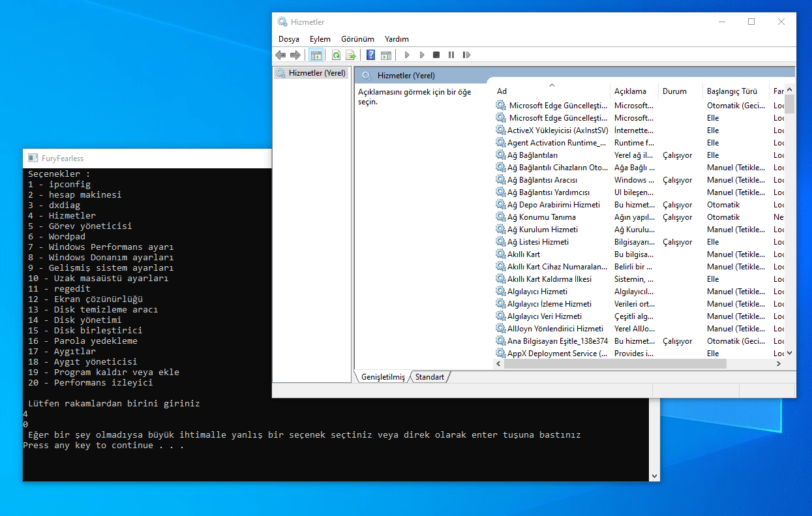The width and height of the screenshot is (812, 516).
Task: Click gear icon of Ağ Bağlantıları service
Action: (x=500, y=155)
